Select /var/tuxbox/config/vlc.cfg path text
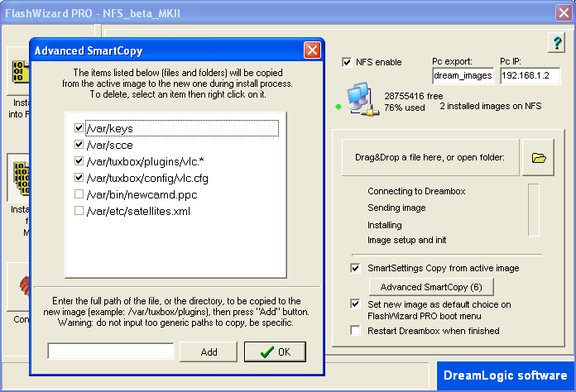This screenshot has height=392, width=576. point(147,178)
